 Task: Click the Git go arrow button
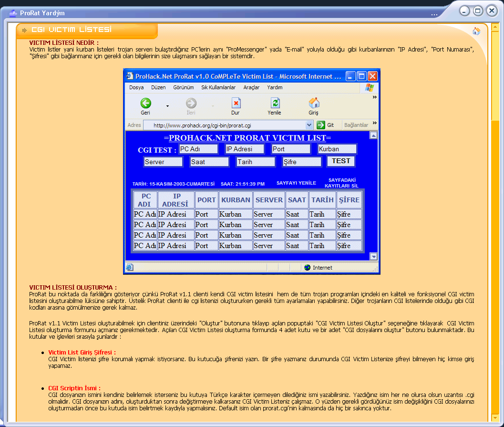click(321, 125)
